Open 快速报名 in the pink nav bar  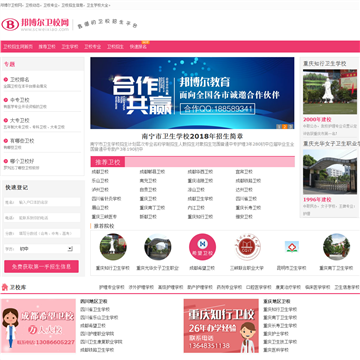tap(138, 47)
